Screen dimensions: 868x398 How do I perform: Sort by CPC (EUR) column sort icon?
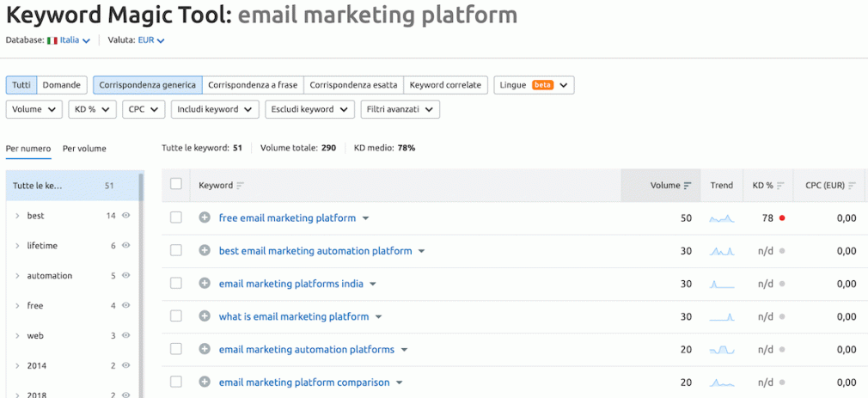coord(853,186)
